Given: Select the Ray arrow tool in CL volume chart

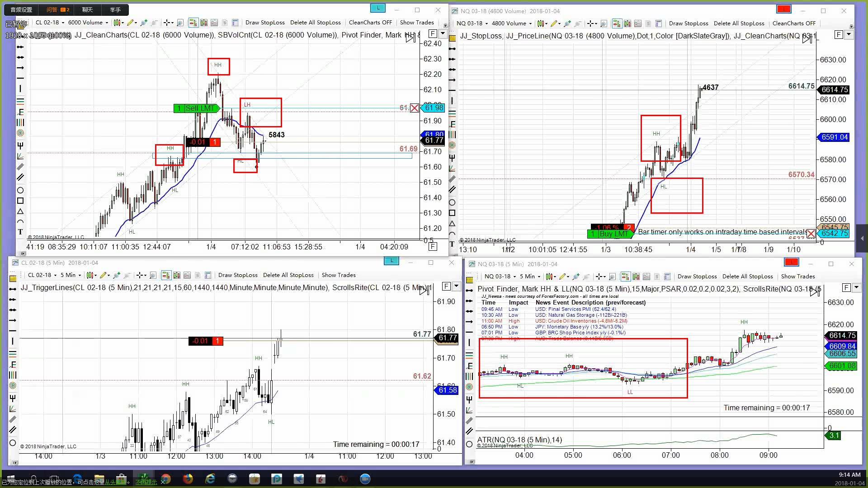Looking at the screenshot, I should pos(20,68).
